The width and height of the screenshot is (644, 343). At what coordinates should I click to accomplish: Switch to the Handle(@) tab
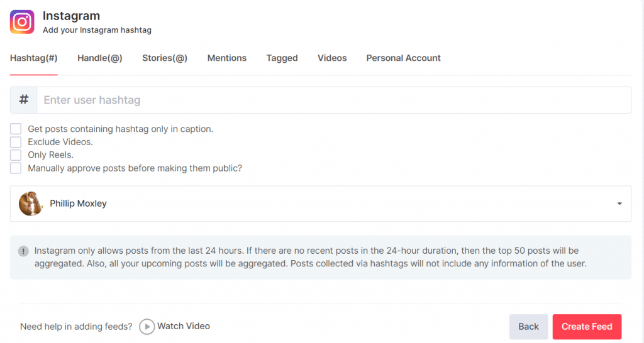99,58
